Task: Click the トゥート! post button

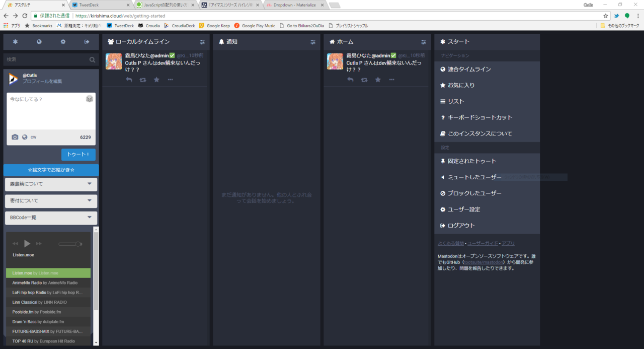Action: click(78, 155)
